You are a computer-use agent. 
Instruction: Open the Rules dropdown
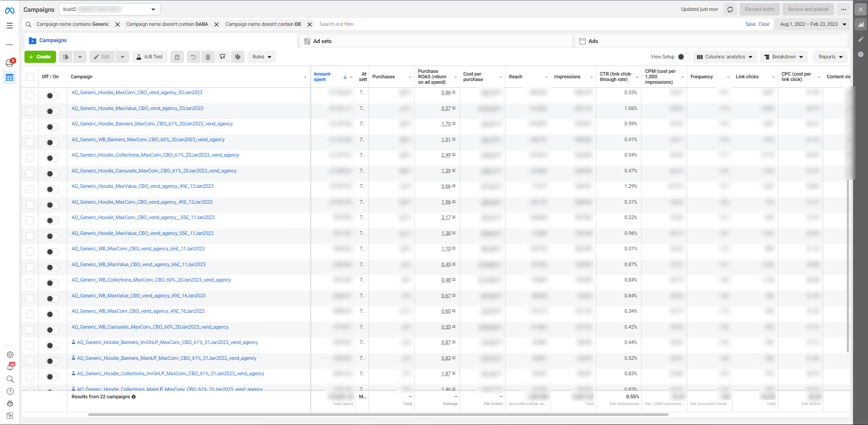pos(262,57)
